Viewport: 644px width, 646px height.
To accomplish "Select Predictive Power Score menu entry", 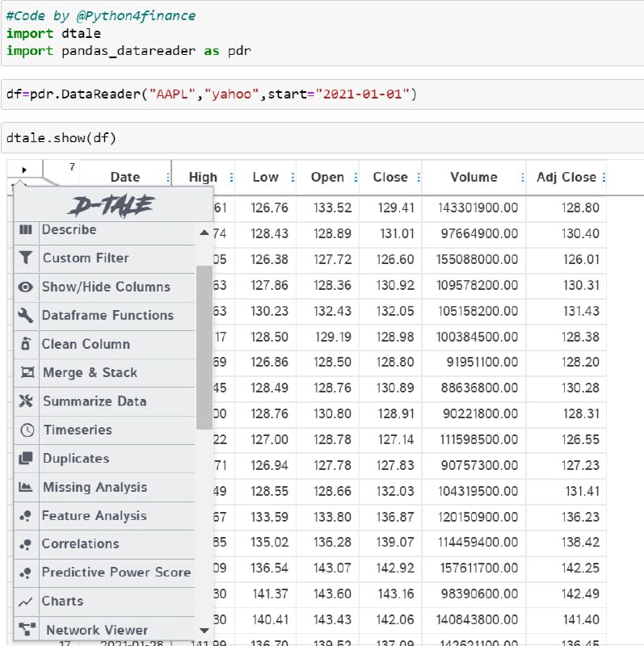I will 104,573.
